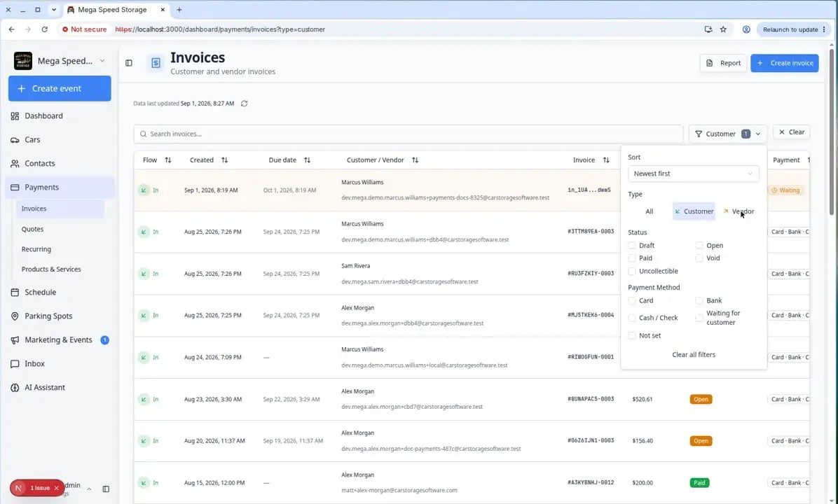Screen dimensions: 838x504
Task: Expand the Mega Speed workspace switcher
Action: click(x=102, y=61)
